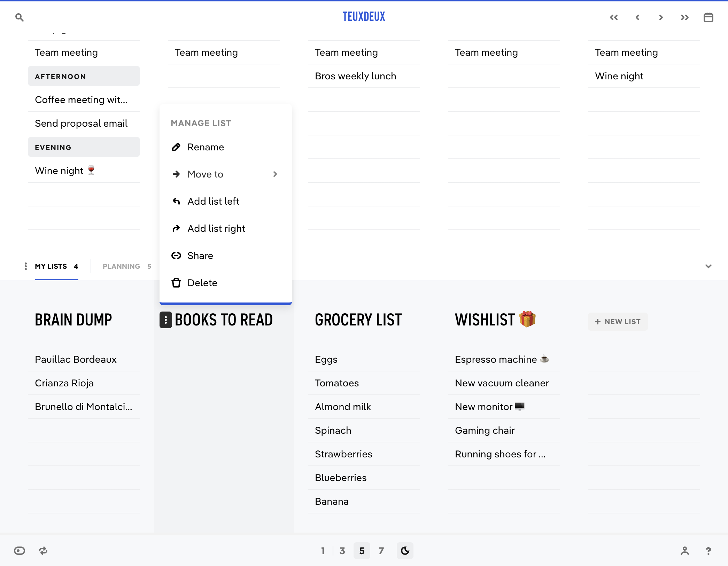The image size is (728, 566).
Task: Set view to 3 columns
Action: coord(342,551)
